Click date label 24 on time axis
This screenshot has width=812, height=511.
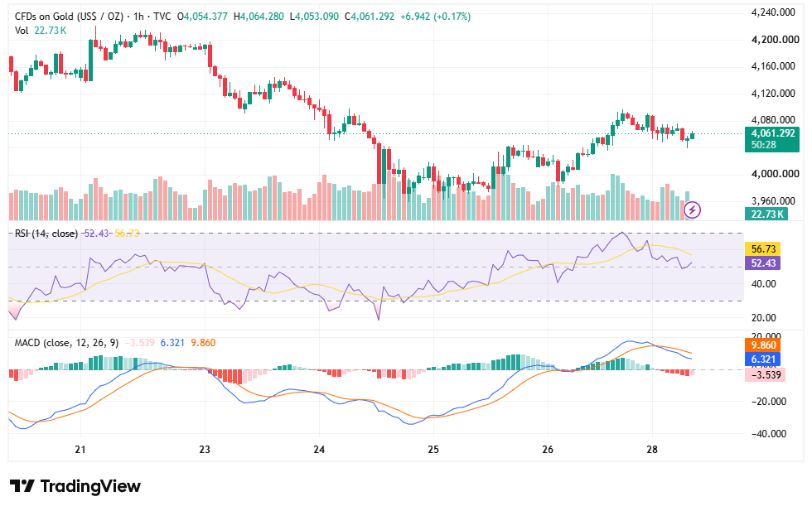point(319,450)
